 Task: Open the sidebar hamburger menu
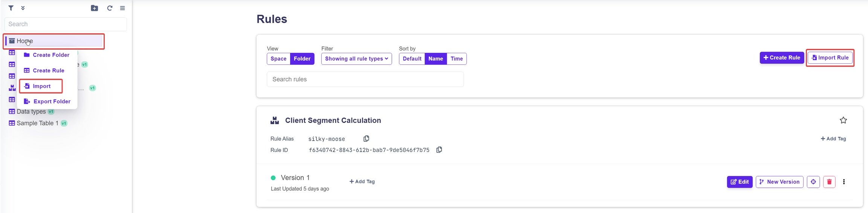click(x=122, y=8)
